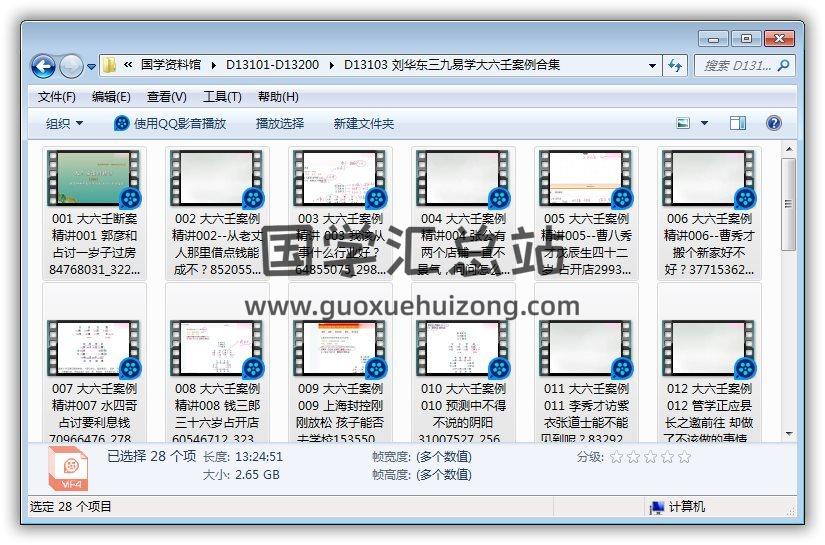The height and width of the screenshot is (545, 825).
Task: Click file name 001 郭彦和占讨一岁子过房
Action: [94, 244]
